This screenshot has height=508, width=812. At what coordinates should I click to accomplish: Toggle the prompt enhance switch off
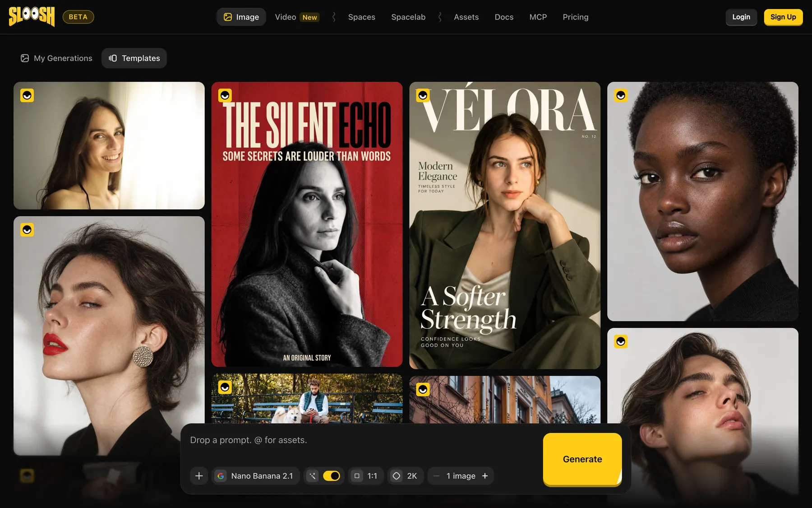[332, 476]
